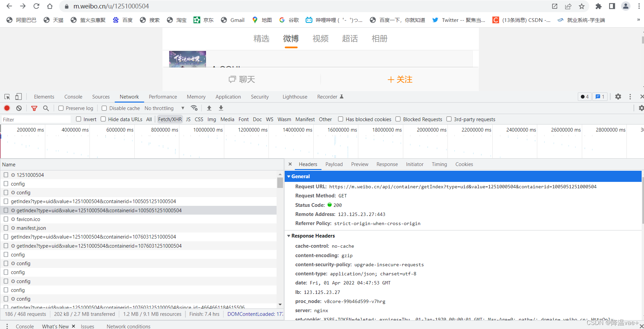Screen dimensions: 644x329
Task: Open the Chrome three-dot menu
Action: 639,6
